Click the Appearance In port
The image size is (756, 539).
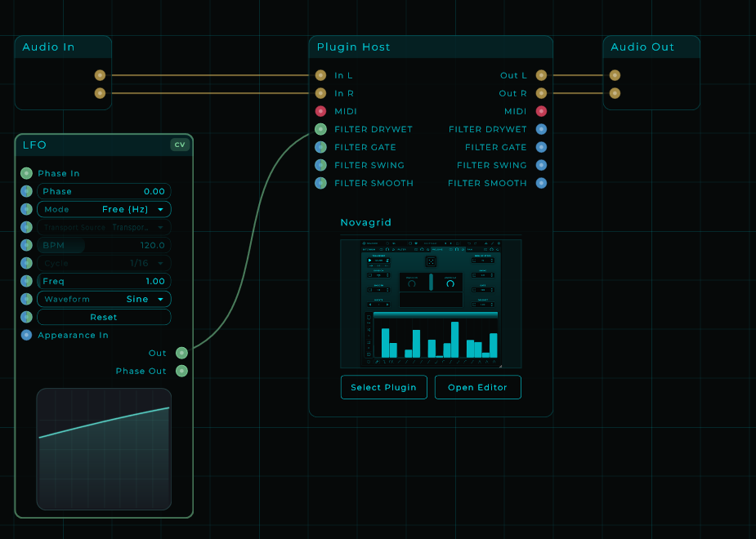click(x=26, y=335)
